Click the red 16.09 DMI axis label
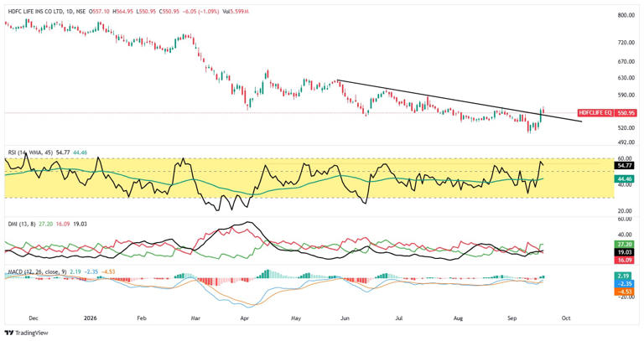644x341 pixels. [x=625, y=261]
